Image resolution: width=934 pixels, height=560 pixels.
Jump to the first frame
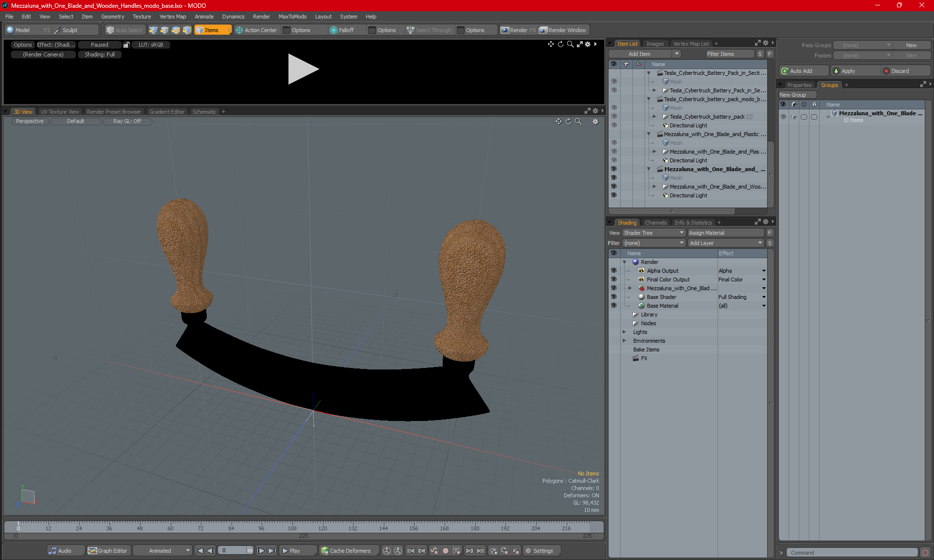[199, 551]
